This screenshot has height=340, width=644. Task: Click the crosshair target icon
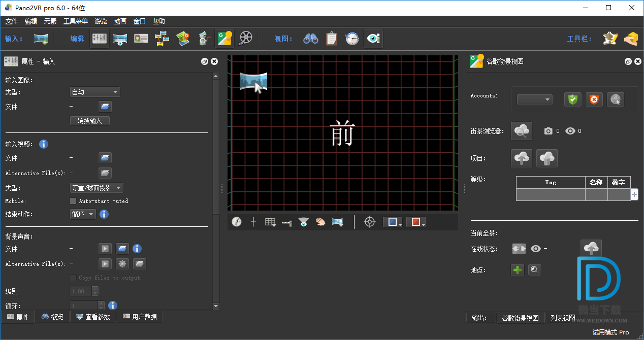(370, 222)
